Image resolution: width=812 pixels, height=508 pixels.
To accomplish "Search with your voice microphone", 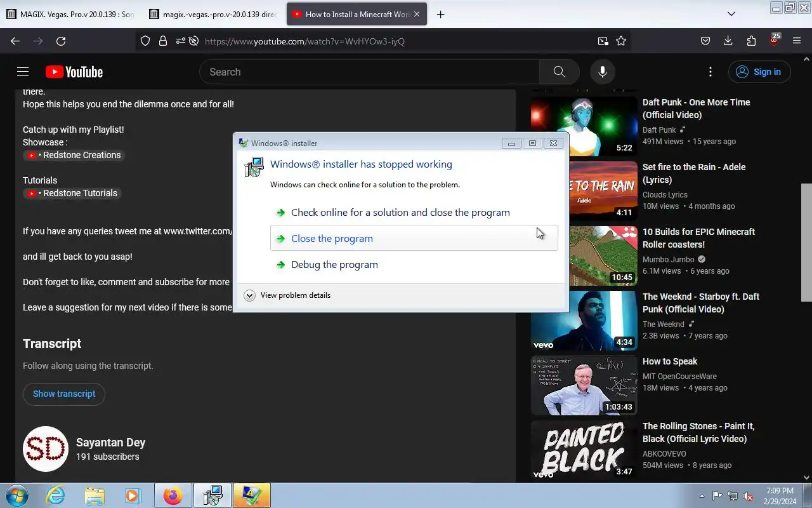I will pos(603,72).
